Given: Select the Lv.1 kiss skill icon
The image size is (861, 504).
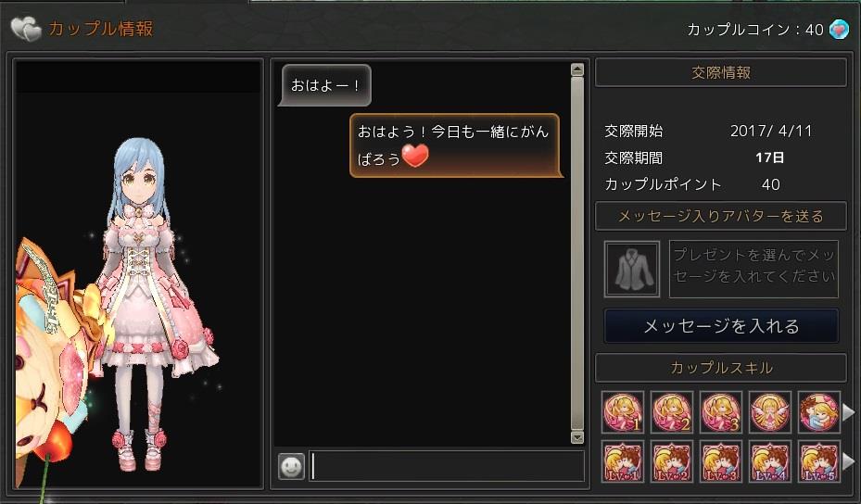Looking at the screenshot, I should [x=622, y=461].
